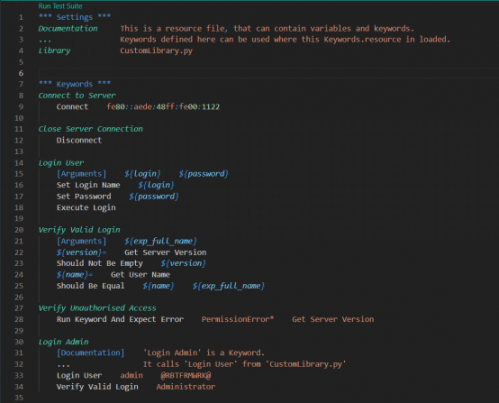
Task: Click the Administrator argument on line 34
Action: pos(186,387)
